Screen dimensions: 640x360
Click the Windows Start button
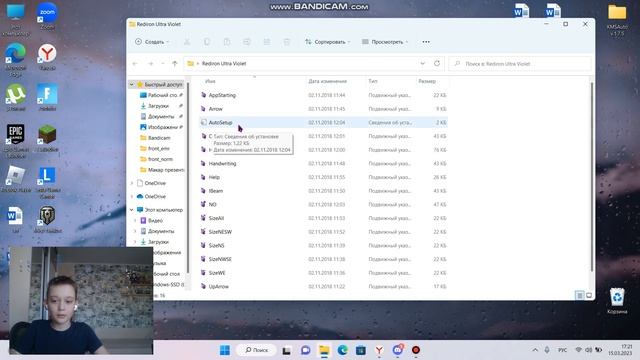(x=225, y=350)
